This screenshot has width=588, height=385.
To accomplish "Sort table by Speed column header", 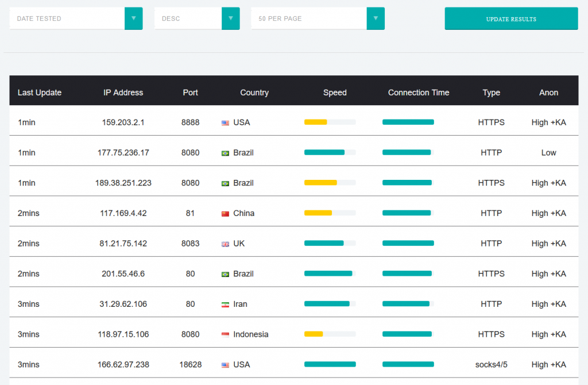I will tap(335, 93).
